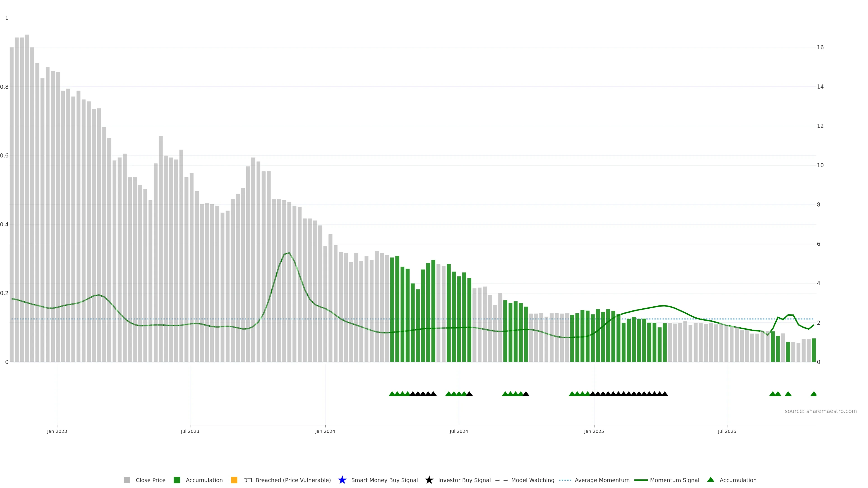Viewport: 868px width, 488px height.
Task: Click the green Accumulation triangle legend icon
Action: [x=711, y=480]
